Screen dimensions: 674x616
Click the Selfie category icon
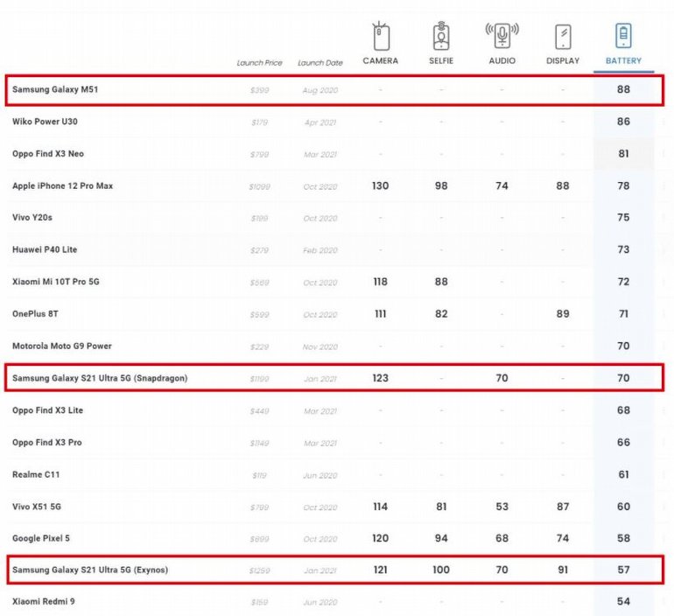441,36
